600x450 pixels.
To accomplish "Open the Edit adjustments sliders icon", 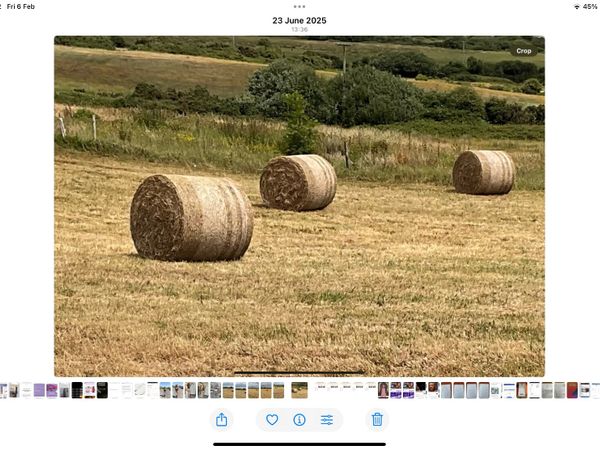I will pyautogui.click(x=327, y=420).
